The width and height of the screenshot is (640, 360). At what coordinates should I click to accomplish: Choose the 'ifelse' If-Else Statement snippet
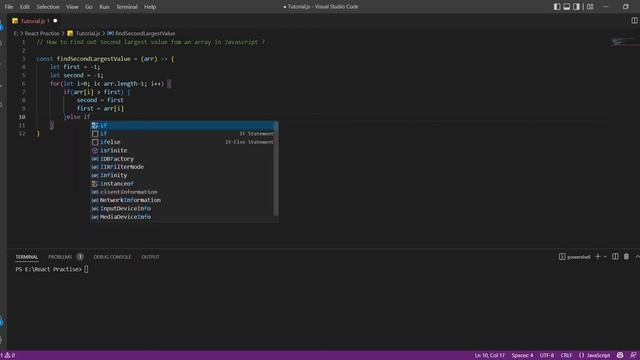(182, 142)
